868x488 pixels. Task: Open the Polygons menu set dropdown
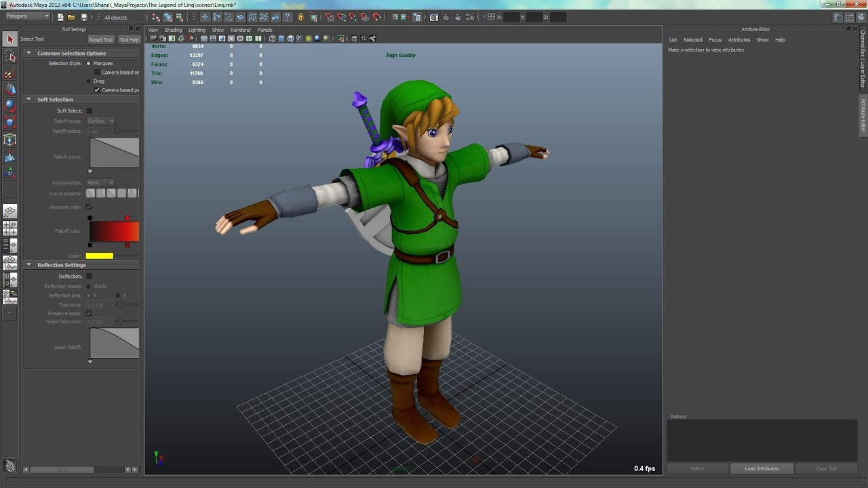tap(27, 16)
